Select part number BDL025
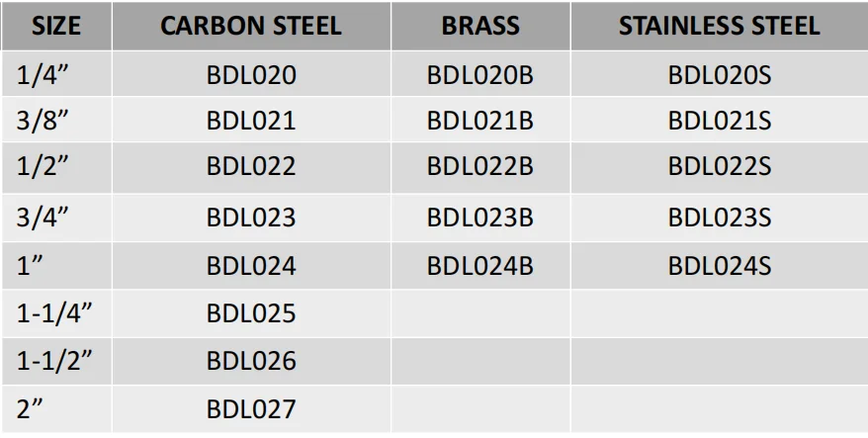This screenshot has height=438, width=868. (x=251, y=313)
